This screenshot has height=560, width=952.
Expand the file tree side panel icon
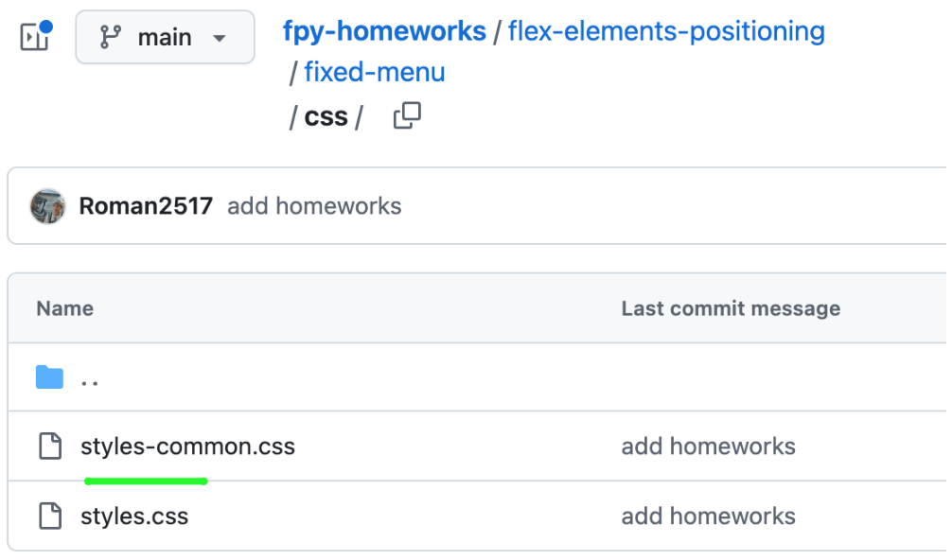35,36
